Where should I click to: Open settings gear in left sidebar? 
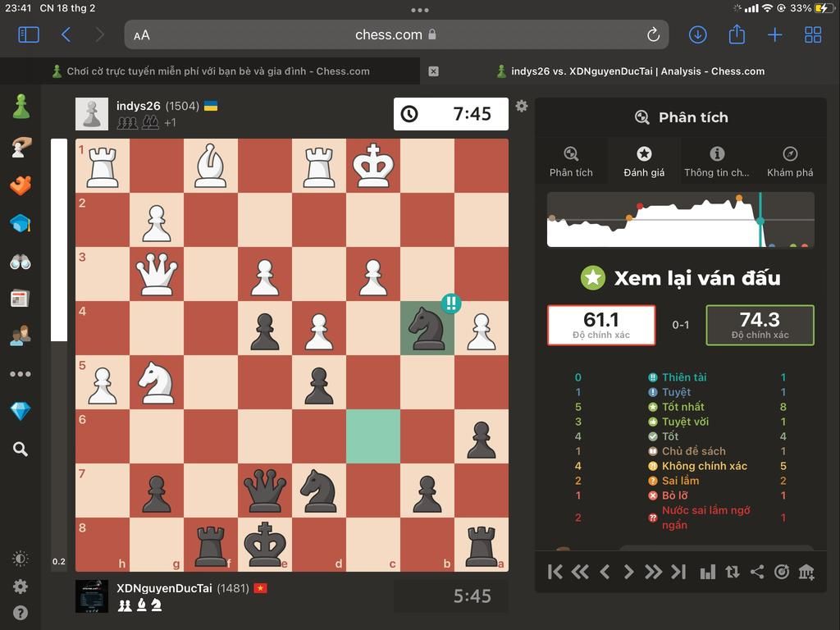pyautogui.click(x=21, y=586)
